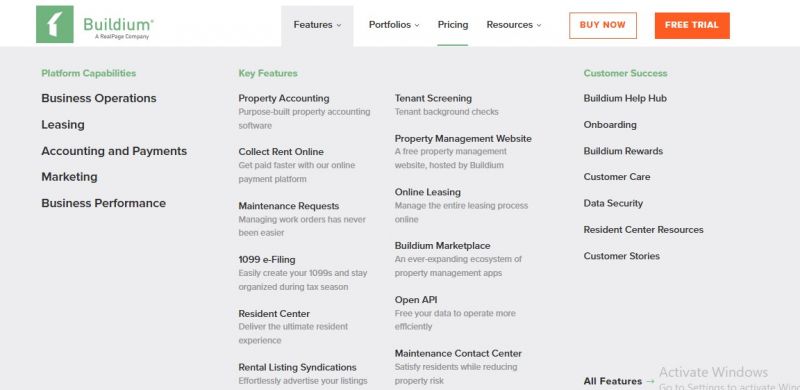Open Property Accounting feature
800x390 pixels.
(284, 98)
